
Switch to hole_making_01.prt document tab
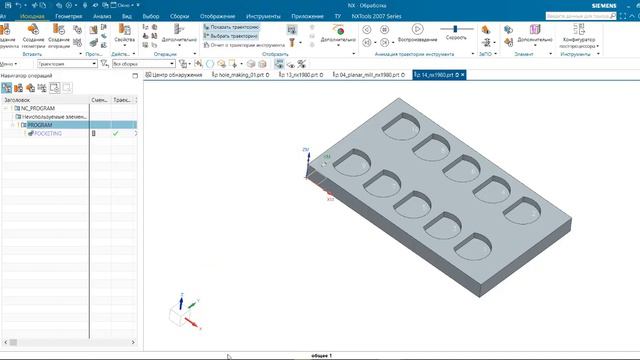240,75
